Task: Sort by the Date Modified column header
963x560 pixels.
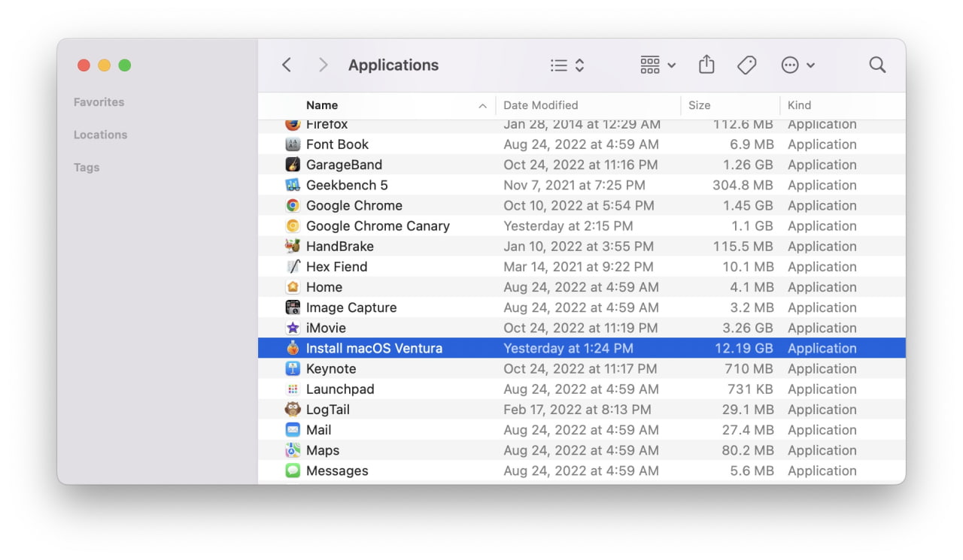Action: click(540, 105)
